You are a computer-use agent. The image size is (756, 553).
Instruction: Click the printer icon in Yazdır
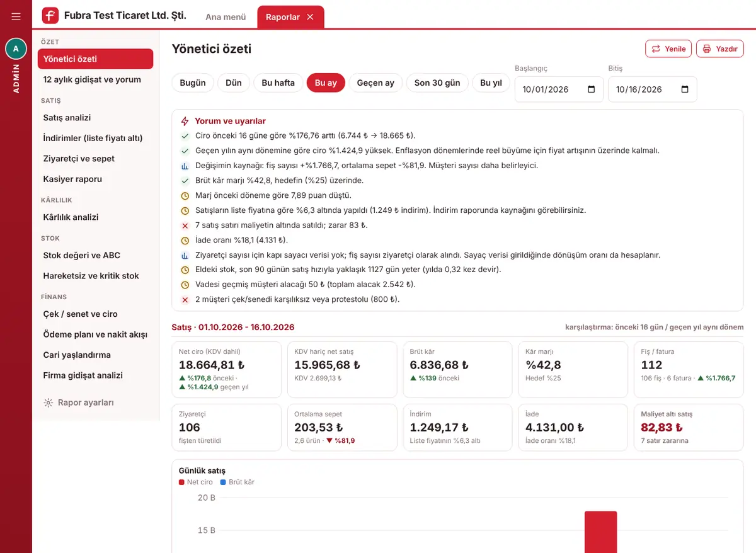(x=707, y=48)
